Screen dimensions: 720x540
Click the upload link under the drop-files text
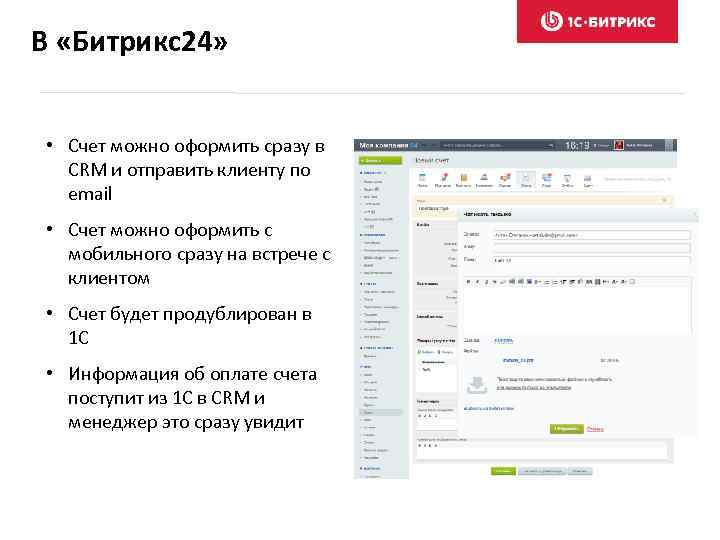pos(534,388)
